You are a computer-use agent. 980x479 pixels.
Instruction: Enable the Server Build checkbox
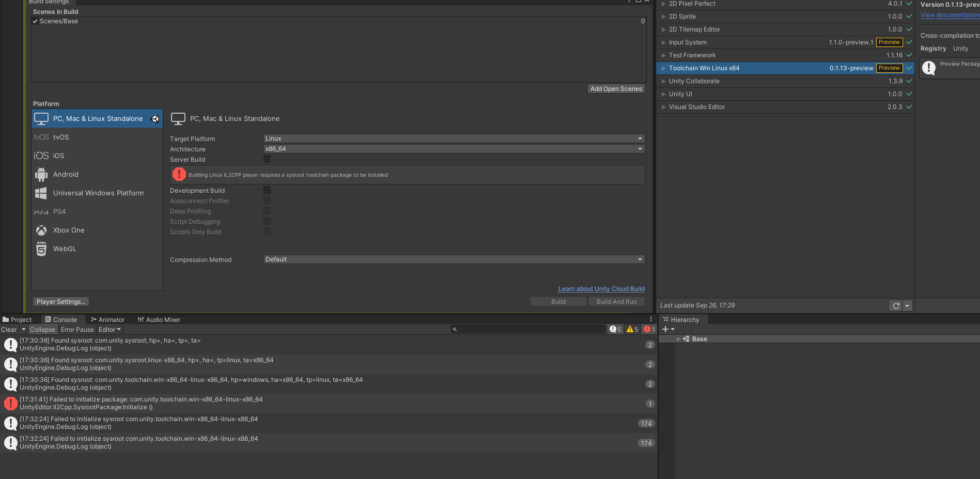267,159
